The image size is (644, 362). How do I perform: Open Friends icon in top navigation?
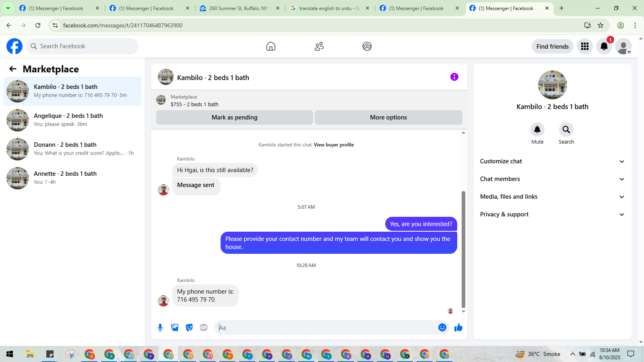click(319, 46)
